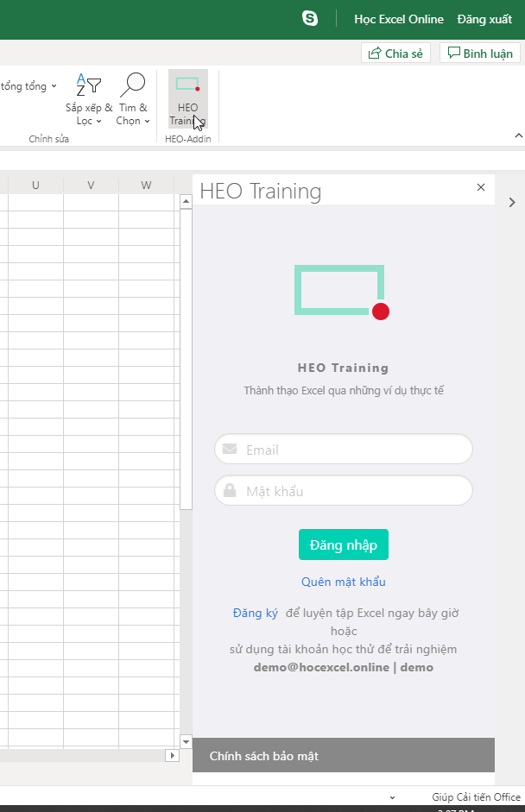The width and height of the screenshot is (525, 812).
Task: Click into the Email input field
Action: point(344,449)
